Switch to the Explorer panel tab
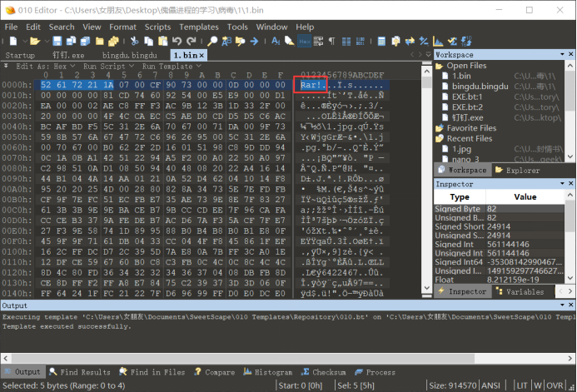 click(518, 171)
